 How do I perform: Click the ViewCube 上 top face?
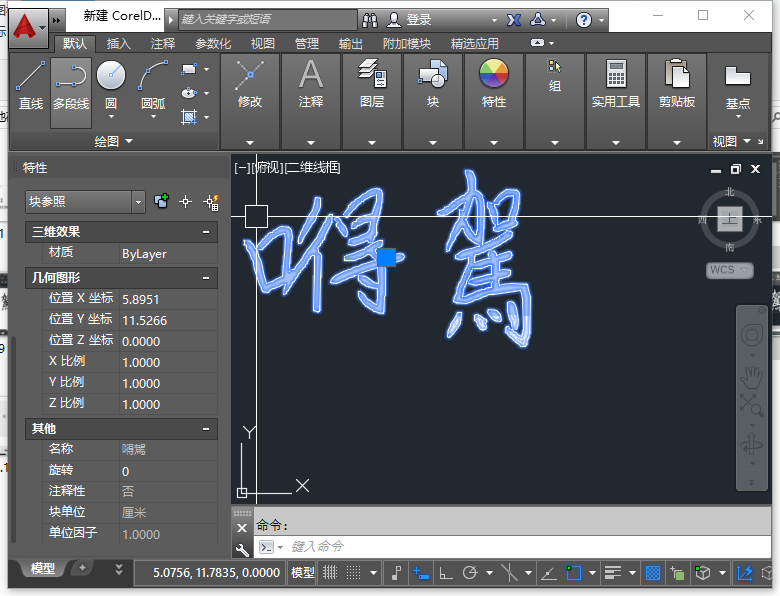(729, 219)
